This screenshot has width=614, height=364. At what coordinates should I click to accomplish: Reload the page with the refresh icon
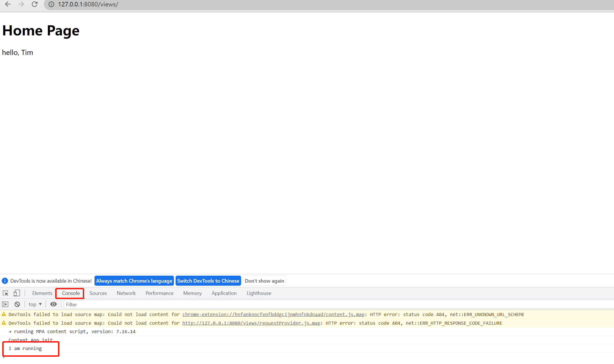[x=35, y=4]
